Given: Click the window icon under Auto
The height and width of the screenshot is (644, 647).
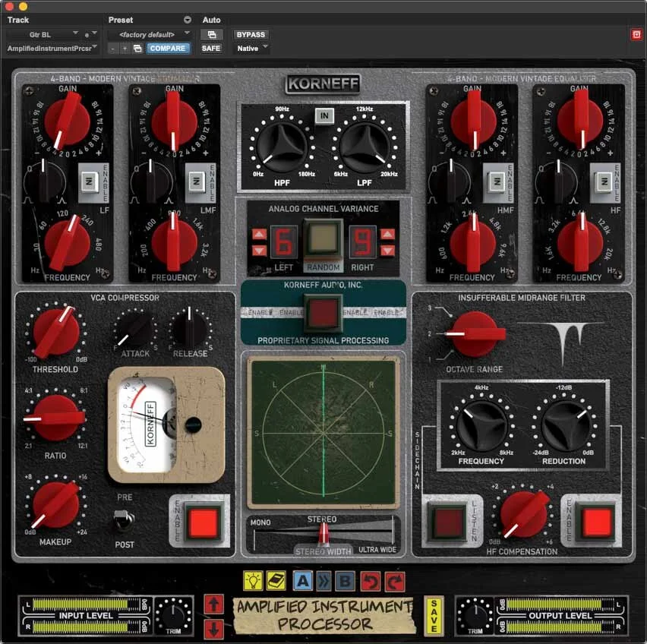Looking at the screenshot, I should 212,35.
